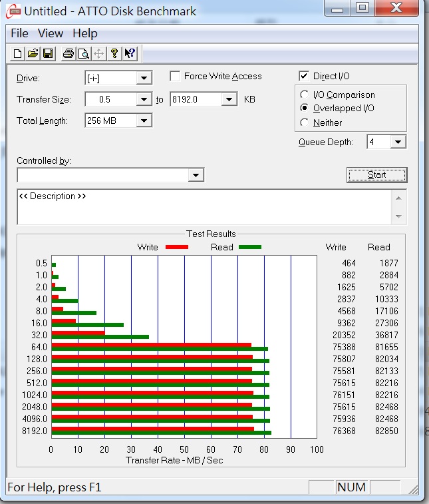The image size is (429, 504).
Task: Save results with the floppy disk icon
Action: click(x=48, y=53)
